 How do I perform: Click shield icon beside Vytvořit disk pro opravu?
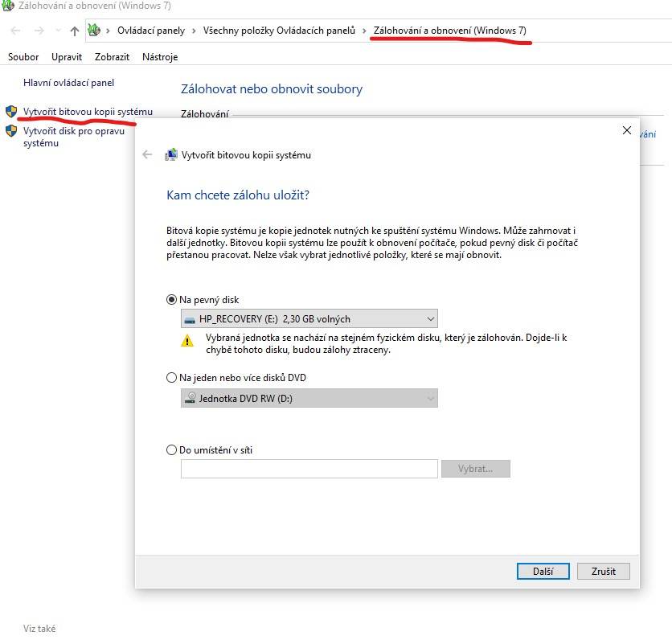(11, 131)
